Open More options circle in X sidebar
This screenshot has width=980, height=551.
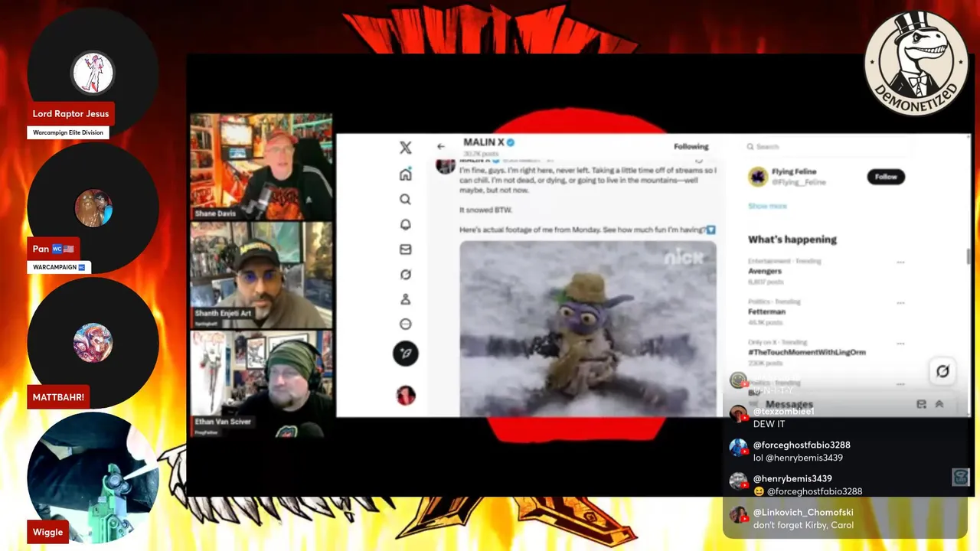pyautogui.click(x=405, y=324)
